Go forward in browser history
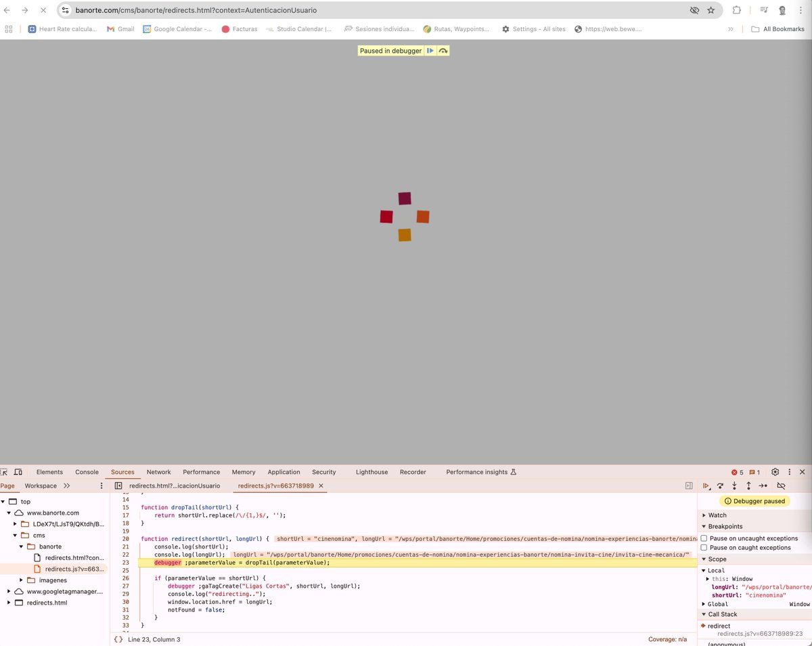The height and width of the screenshot is (646, 812). click(24, 10)
